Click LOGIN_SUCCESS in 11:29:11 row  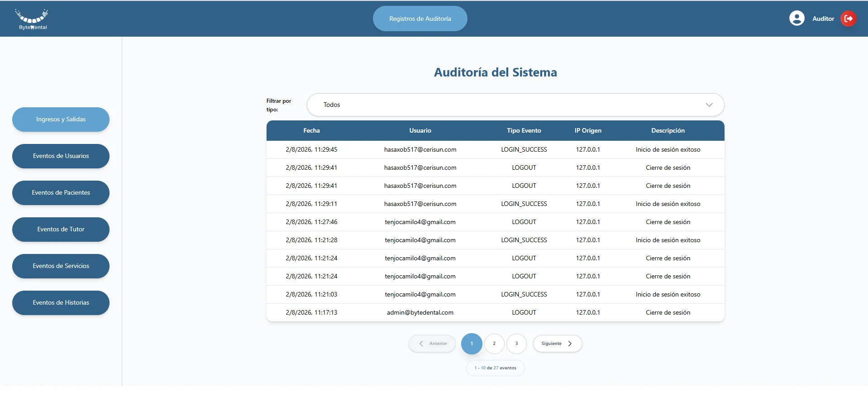click(x=524, y=204)
